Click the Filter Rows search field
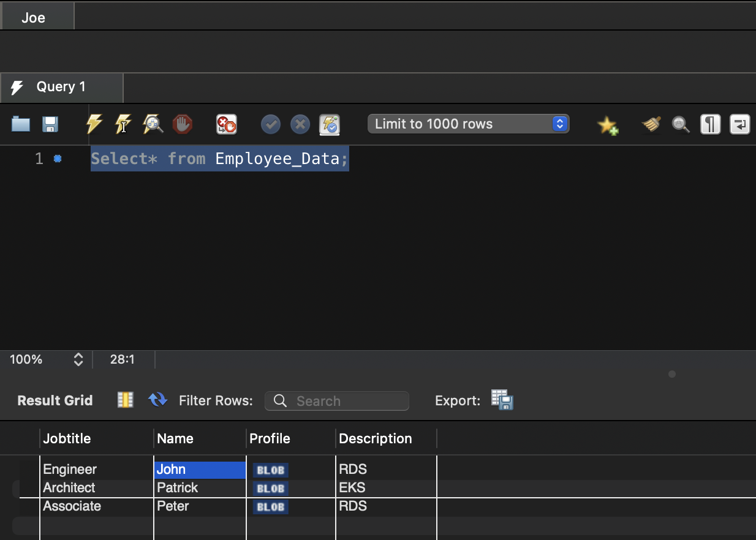 pos(337,400)
